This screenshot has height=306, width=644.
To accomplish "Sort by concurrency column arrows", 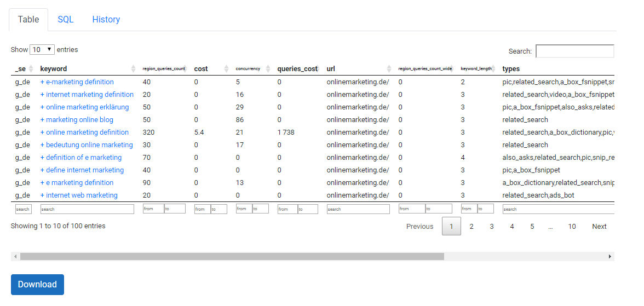I will [x=268, y=68].
